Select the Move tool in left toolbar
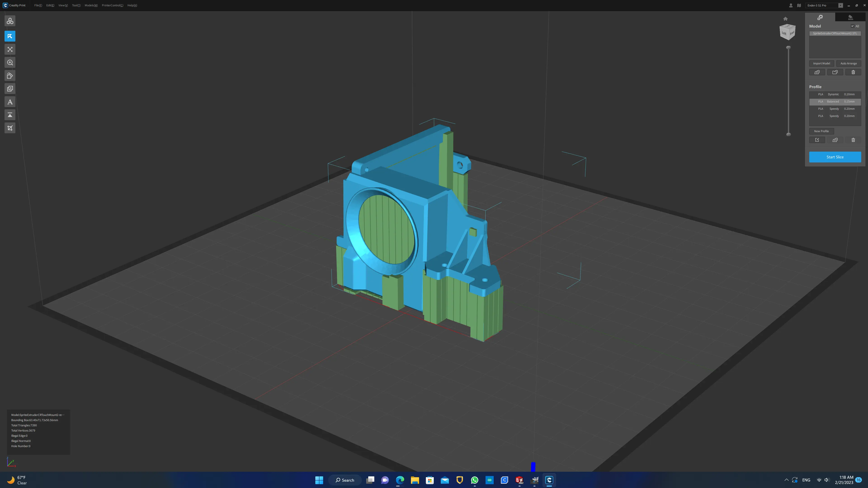 click(10, 36)
